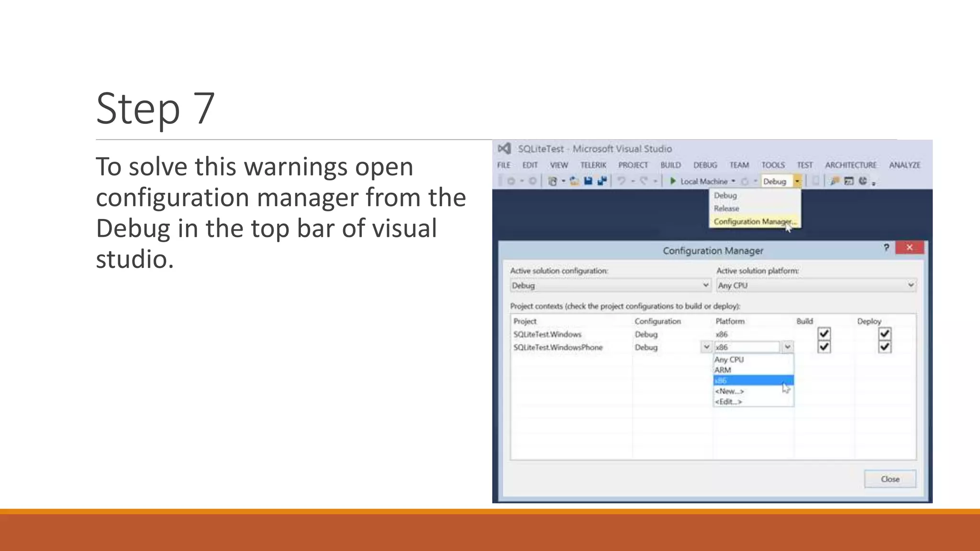
Task: Toggle Deploy checkbox for SQLiteTest.WindowsPhone
Action: tap(885, 347)
